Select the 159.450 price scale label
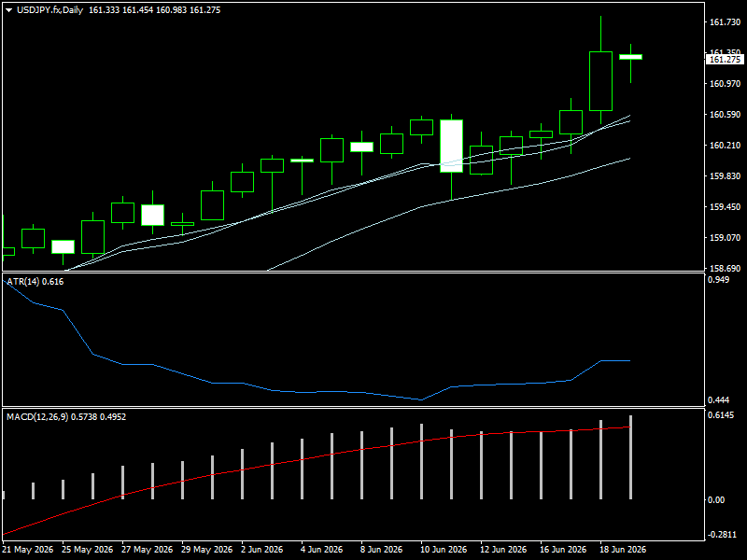This screenshot has height=560, width=747. 726,206
